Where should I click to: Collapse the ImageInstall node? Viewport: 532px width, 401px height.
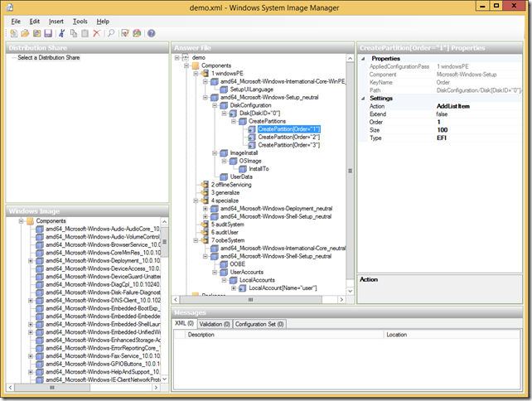tap(215, 153)
